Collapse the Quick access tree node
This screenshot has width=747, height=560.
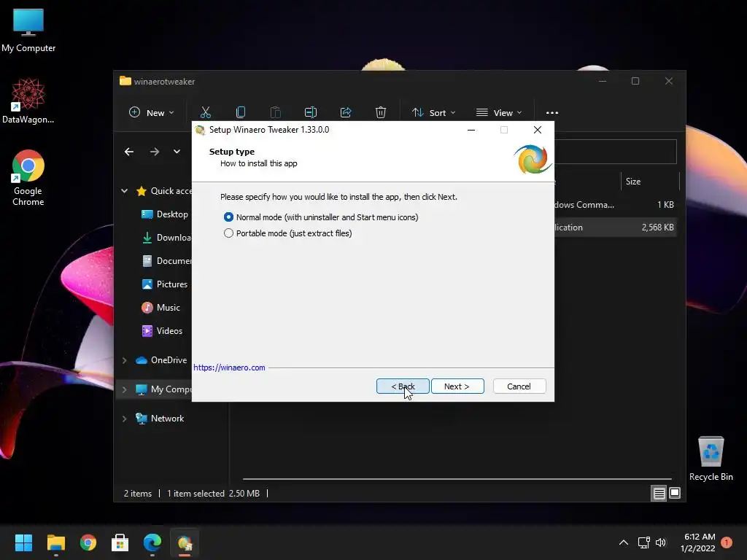tap(124, 191)
